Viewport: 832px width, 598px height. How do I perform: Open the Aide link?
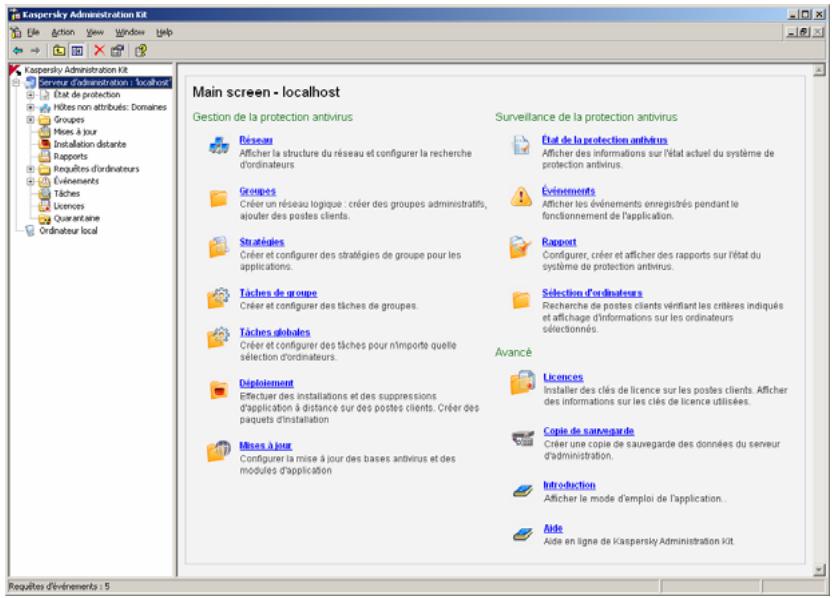pyautogui.click(x=553, y=528)
